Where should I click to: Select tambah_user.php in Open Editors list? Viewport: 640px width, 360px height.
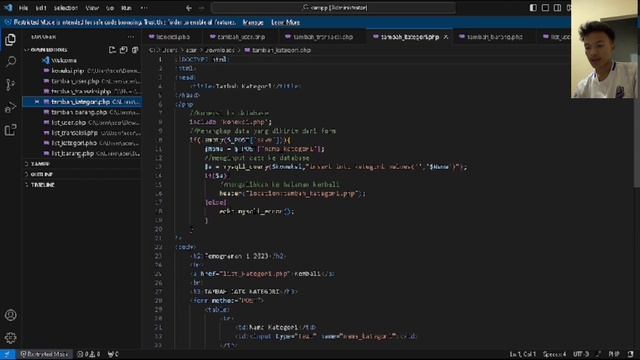tap(82, 81)
